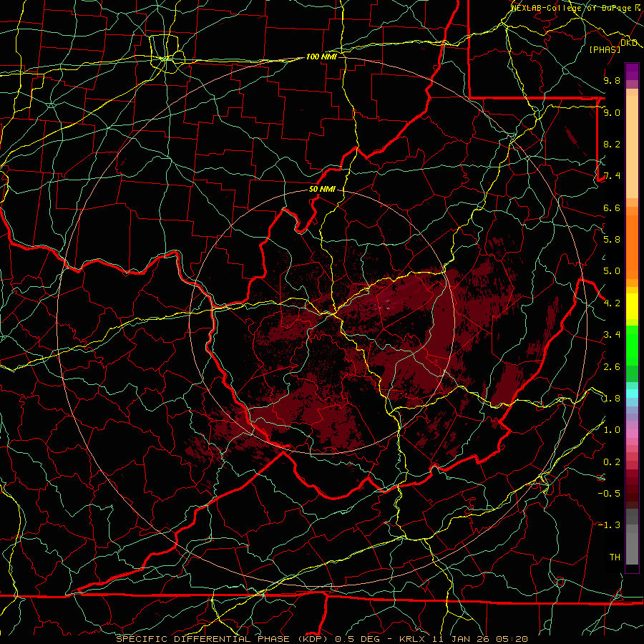Image resolution: width=644 pixels, height=644 pixels.
Task: Click the [PHAS] legend heading
Action: 605,49
